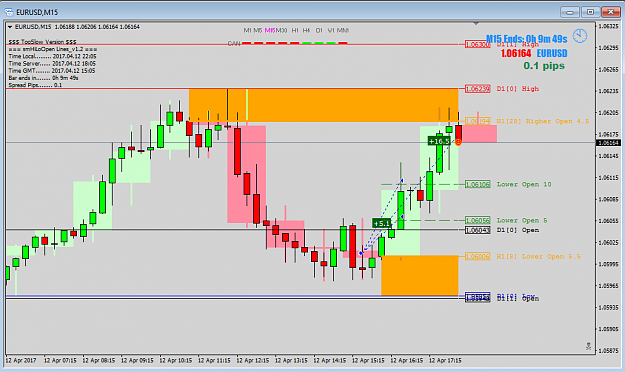The width and height of the screenshot is (625, 372).
Task: Switch to W1 timeframe
Action: [331, 30]
